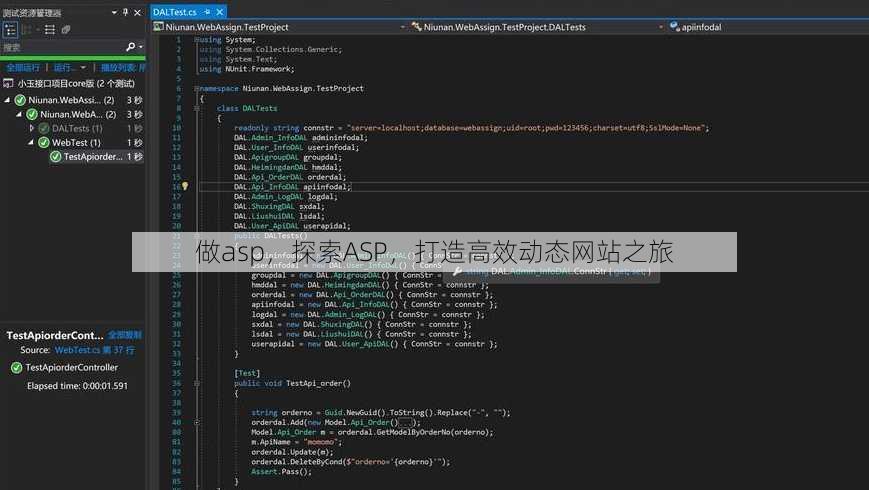Click the lightbulb quick action on line 16
The width and height of the screenshot is (869, 490).
point(185,187)
